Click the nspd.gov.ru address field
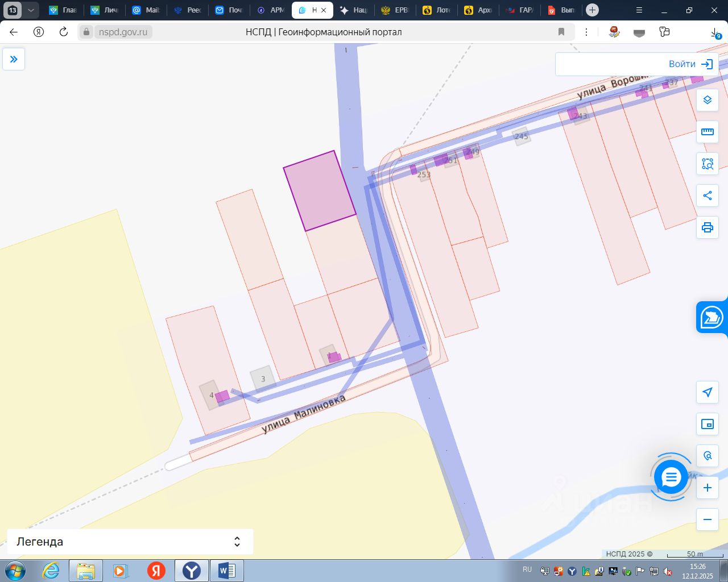728x582 pixels. tap(123, 32)
